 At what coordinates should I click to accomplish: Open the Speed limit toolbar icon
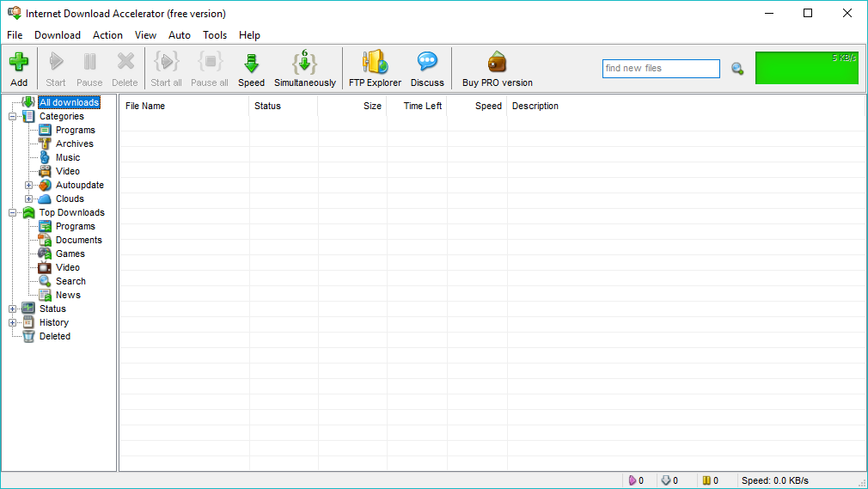[x=251, y=63]
